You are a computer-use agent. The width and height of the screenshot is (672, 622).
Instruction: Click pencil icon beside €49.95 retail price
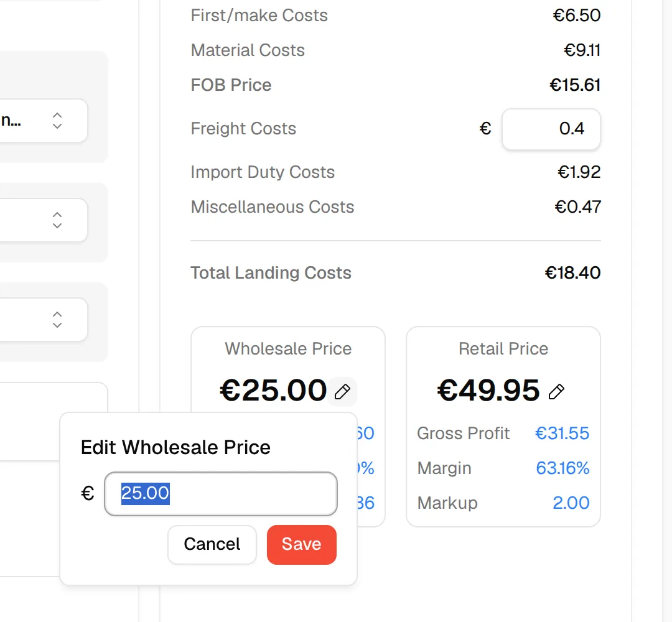point(556,391)
